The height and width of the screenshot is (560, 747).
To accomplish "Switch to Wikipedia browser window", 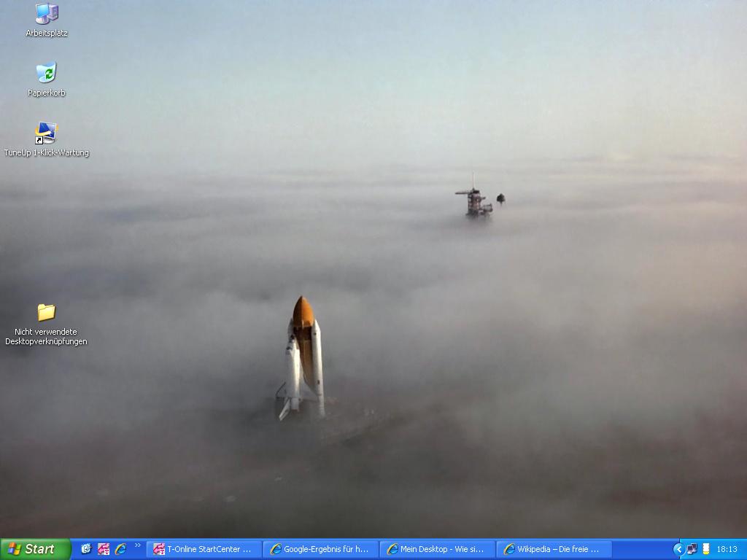I will (553, 549).
